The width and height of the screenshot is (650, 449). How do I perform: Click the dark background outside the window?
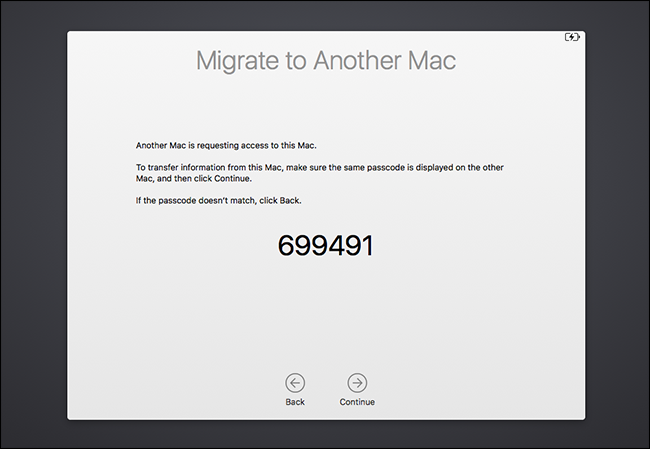tap(33, 224)
